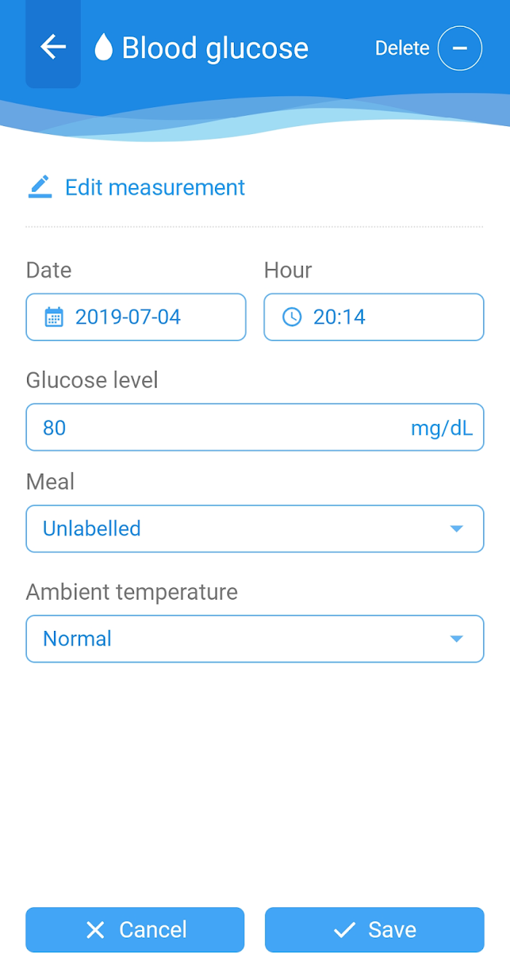This screenshot has width=510, height=980.
Task: Select the date value 2019-07-04
Action: (x=128, y=317)
